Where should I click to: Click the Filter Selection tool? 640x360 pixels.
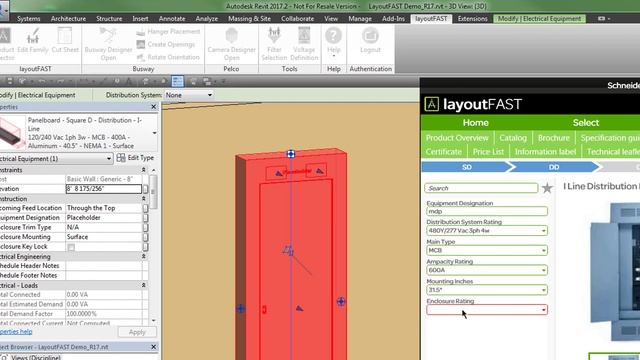[274, 44]
